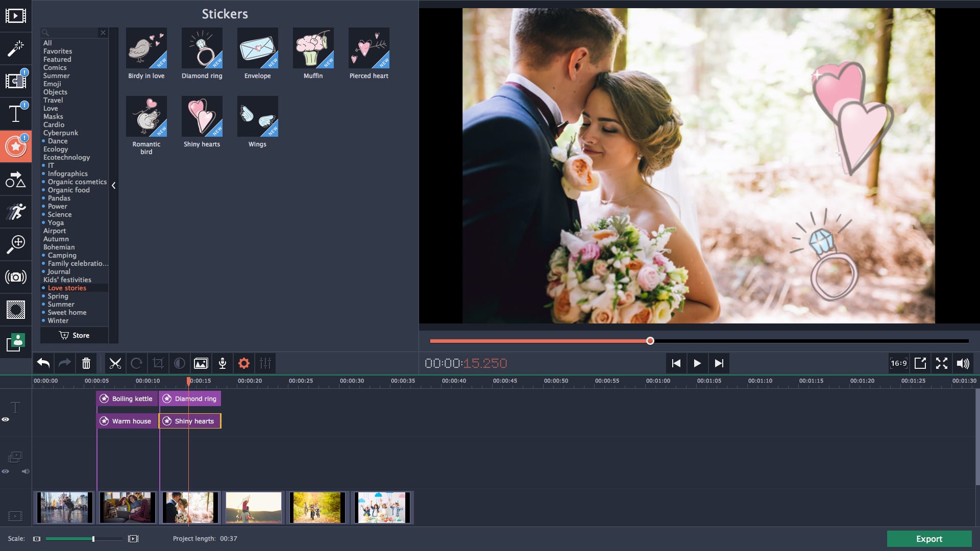Toggle visibility of the video track
Viewport: 980px width, 551px height.
[6, 471]
